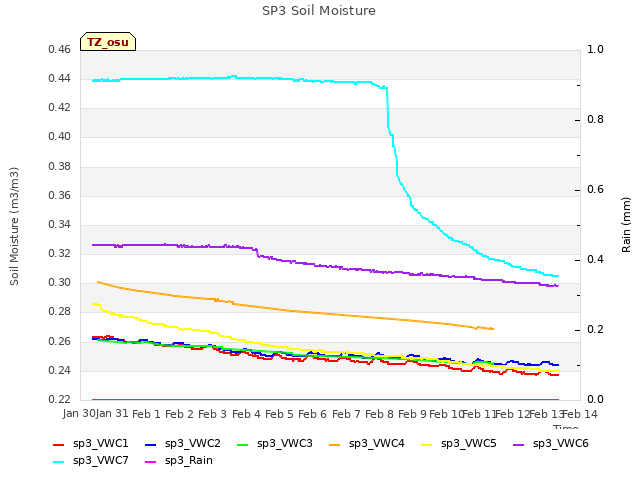
Task: Click the 1.0 right axis value
Action: pos(595,50)
